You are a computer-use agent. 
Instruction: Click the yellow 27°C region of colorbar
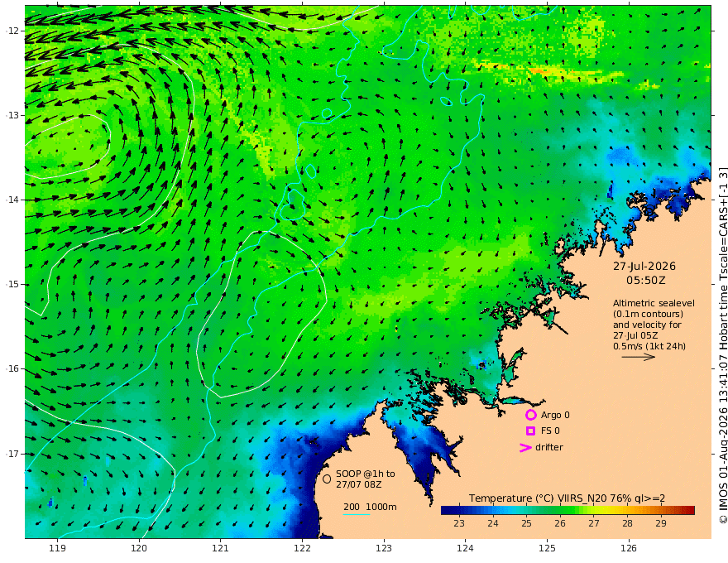[x=594, y=510]
